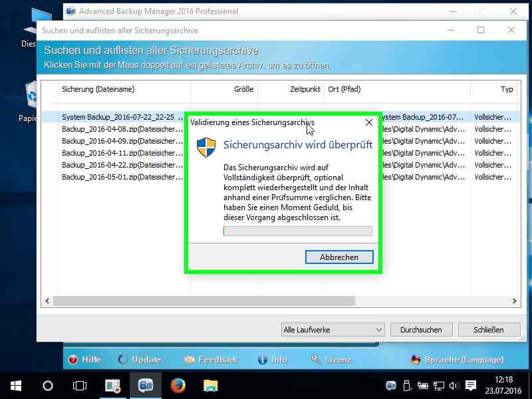
Task: Open Cortana search circle on the taskbar
Action: 47,386
